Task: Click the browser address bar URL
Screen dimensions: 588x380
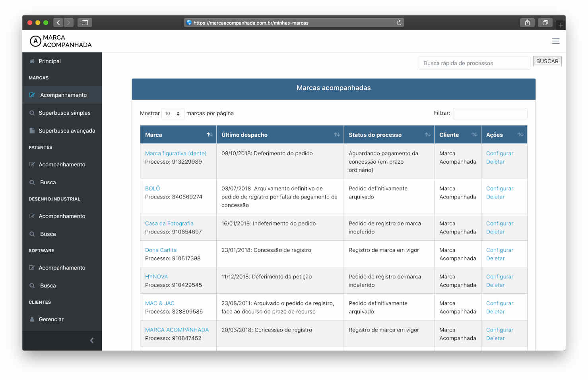Action: tap(251, 23)
